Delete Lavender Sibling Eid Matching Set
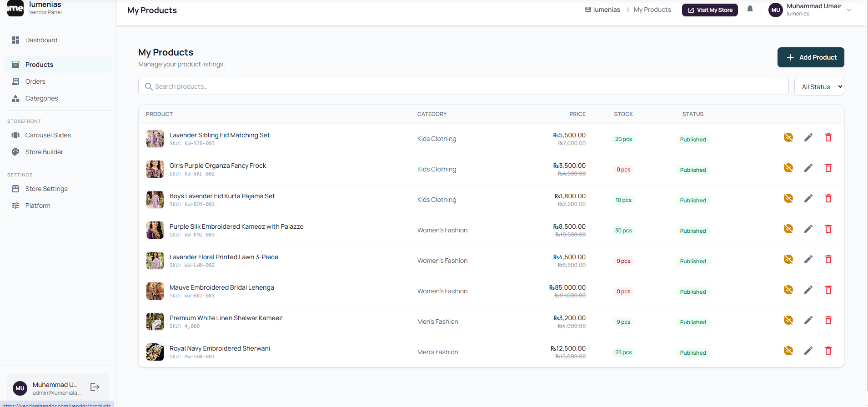 pos(828,137)
